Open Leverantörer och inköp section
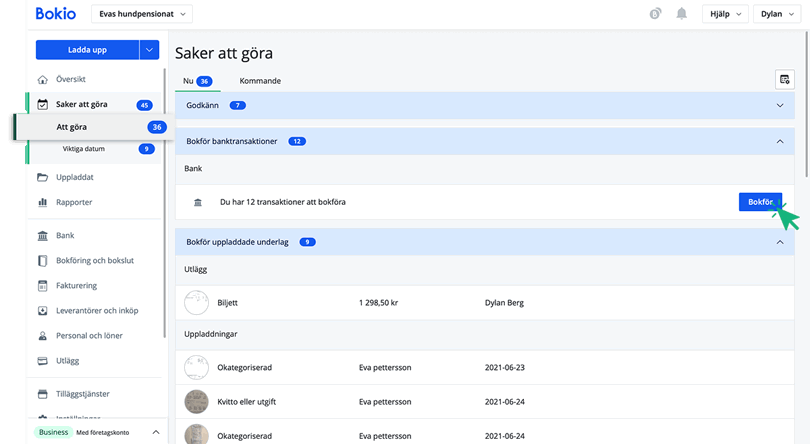 97,310
